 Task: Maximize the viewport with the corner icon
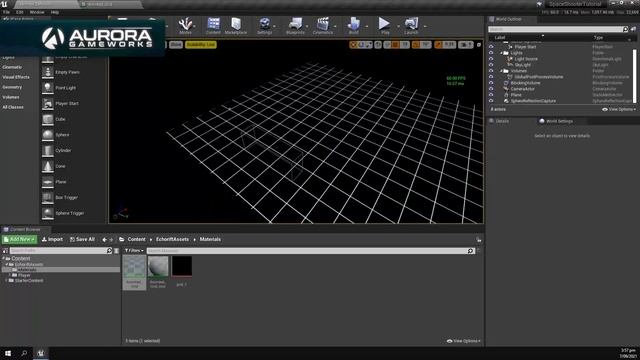(479, 45)
